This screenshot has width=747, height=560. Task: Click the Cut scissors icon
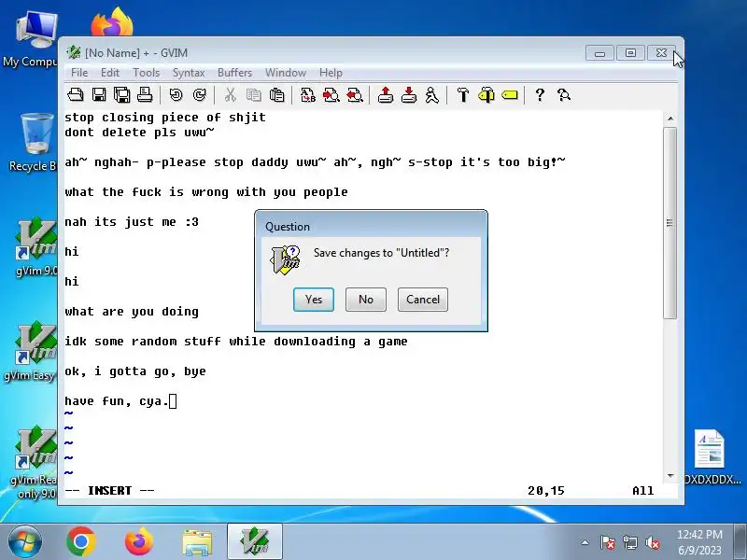click(231, 95)
